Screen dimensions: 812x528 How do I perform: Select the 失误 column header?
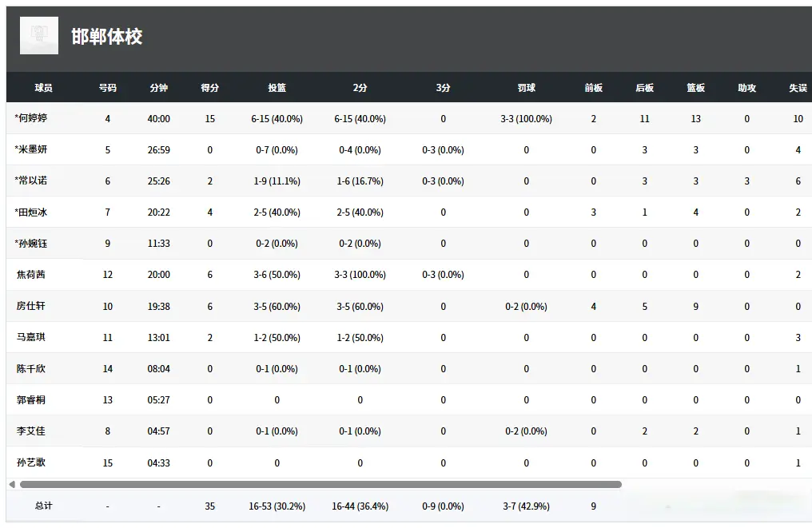(798, 88)
